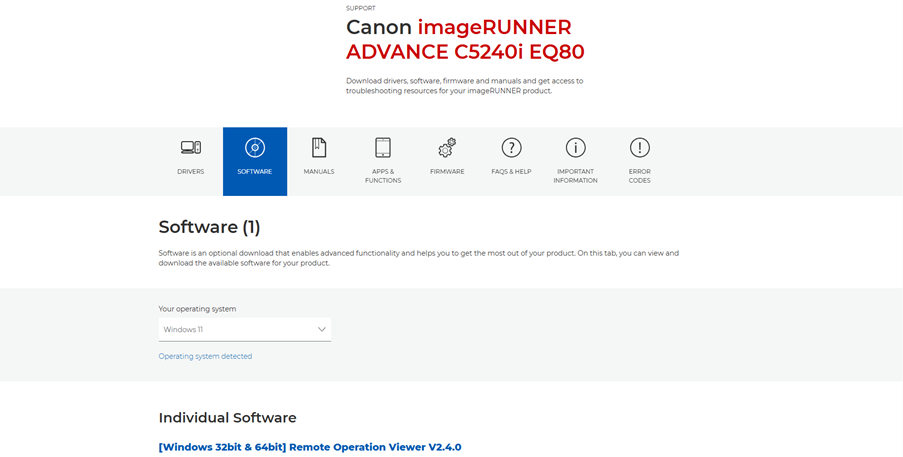Open the operating system dropdown showing Windows 11
This screenshot has width=903, height=457.
pyautogui.click(x=245, y=330)
